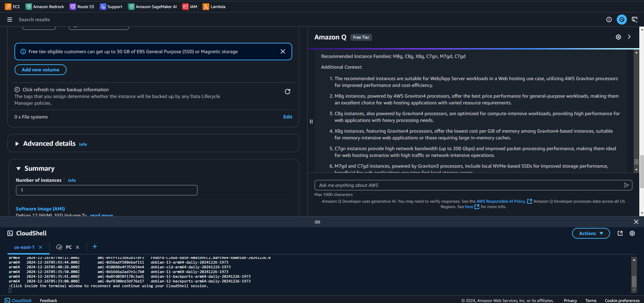Switch to the us-east-1 terminal tab
The height and width of the screenshot is (303, 644).
(24, 247)
